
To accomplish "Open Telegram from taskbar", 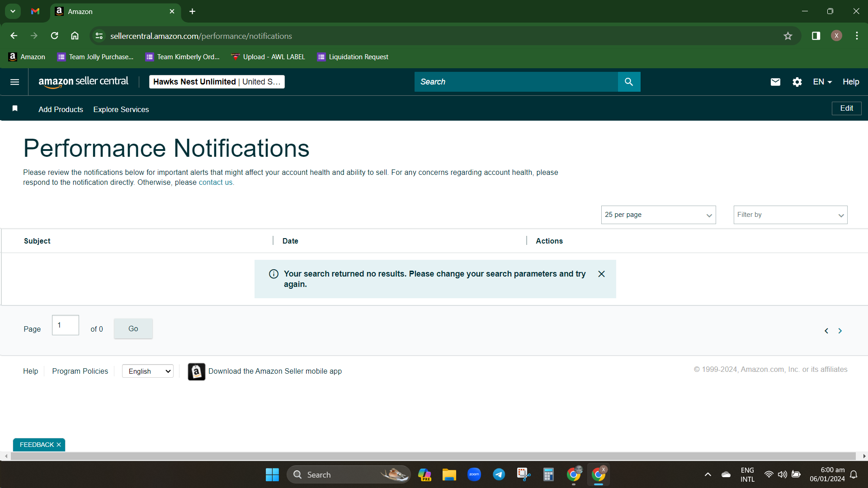I will [499, 474].
